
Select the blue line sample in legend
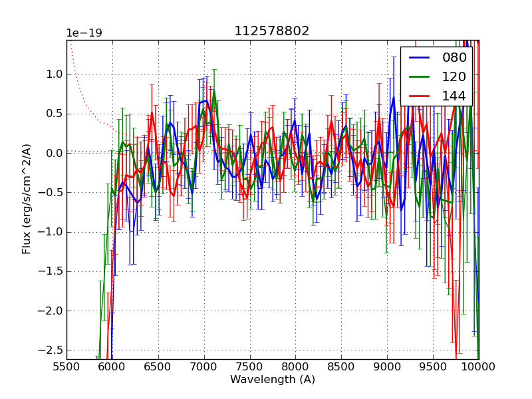click(420, 58)
